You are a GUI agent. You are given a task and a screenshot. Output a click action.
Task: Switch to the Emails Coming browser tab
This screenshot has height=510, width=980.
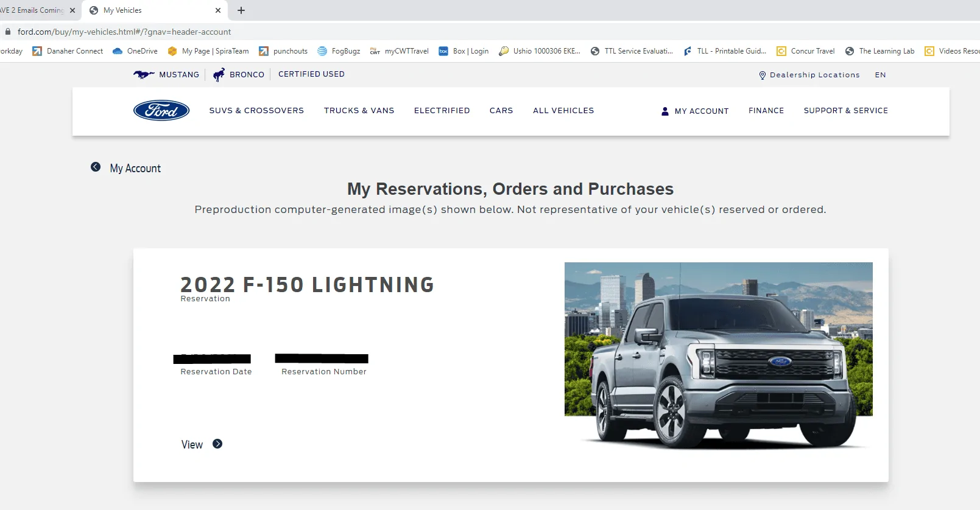click(33, 10)
